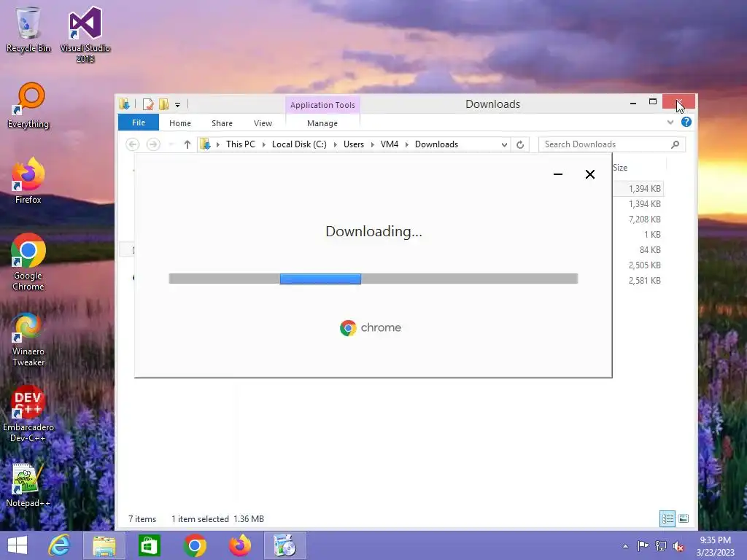Switch to Details view layout icon
This screenshot has height=560, width=747.
667,518
